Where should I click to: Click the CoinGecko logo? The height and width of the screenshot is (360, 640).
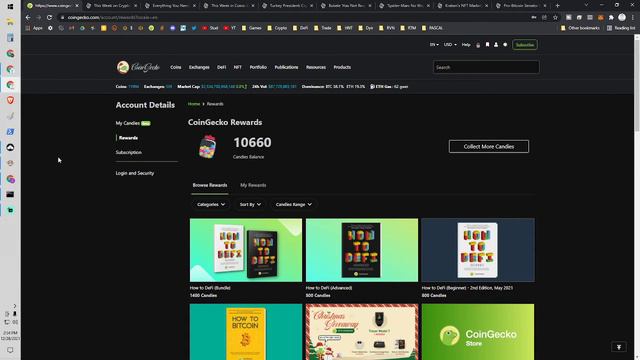138,67
